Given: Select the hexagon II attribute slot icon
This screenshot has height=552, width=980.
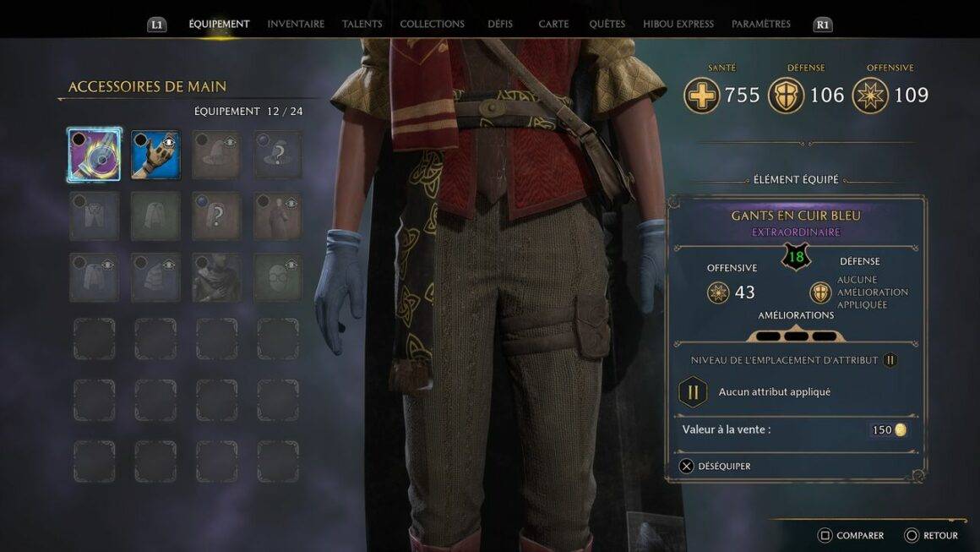Looking at the screenshot, I should pyautogui.click(x=693, y=392).
